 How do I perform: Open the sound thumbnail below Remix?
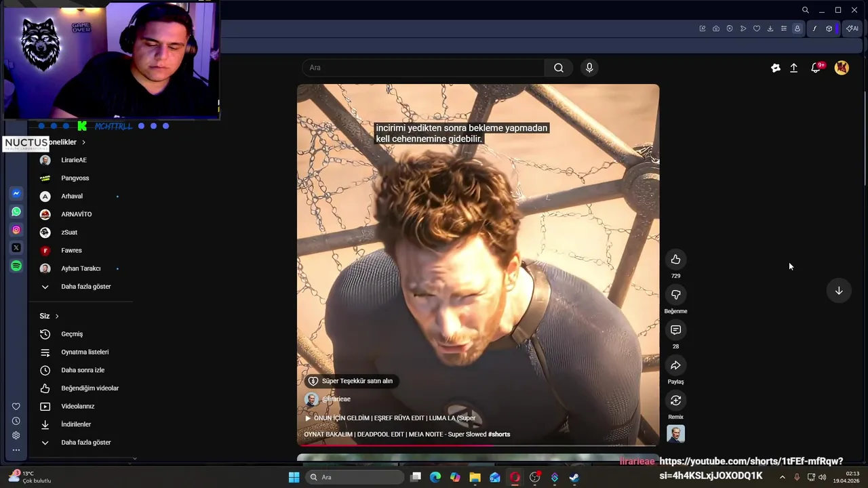click(675, 434)
